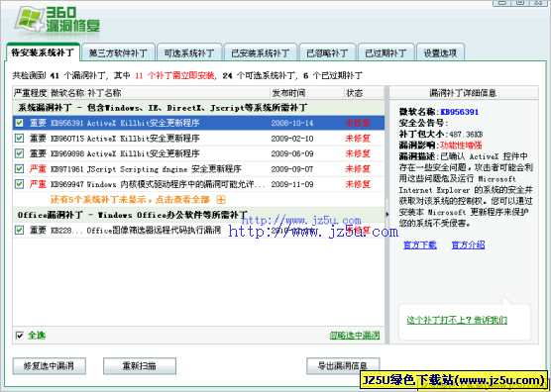Viewport: 551px width, 392px height.
Task: Uncheck the KB956391 patch checkbox
Action: pos(20,123)
